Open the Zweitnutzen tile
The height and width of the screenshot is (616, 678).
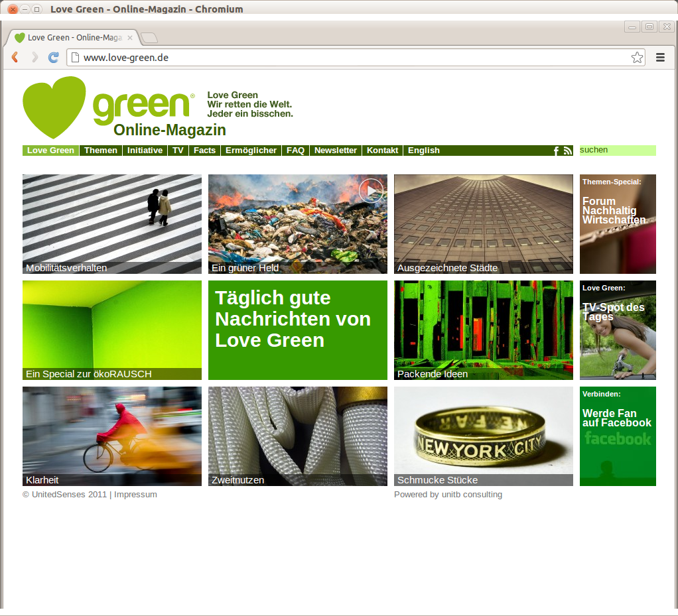tap(297, 436)
